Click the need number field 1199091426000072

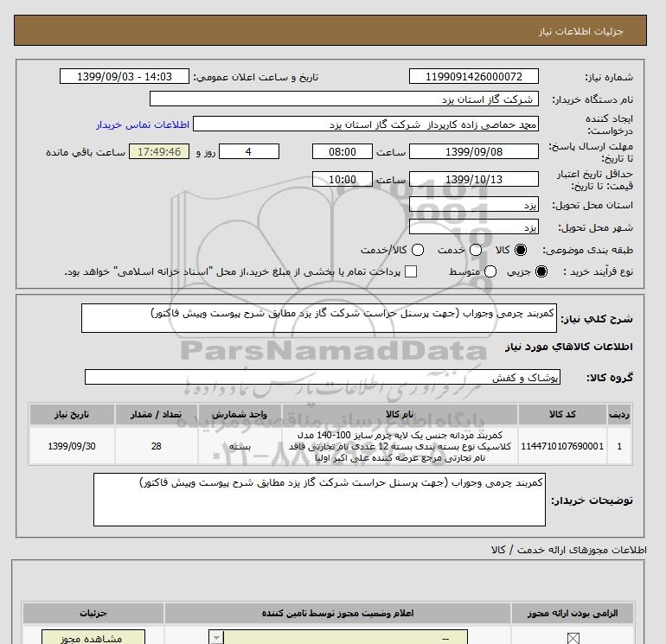tap(474, 77)
